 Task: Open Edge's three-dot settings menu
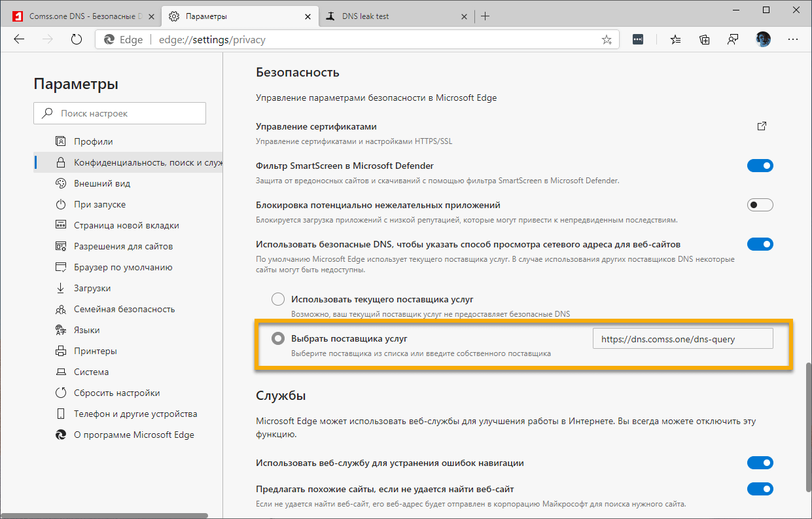[x=793, y=39]
